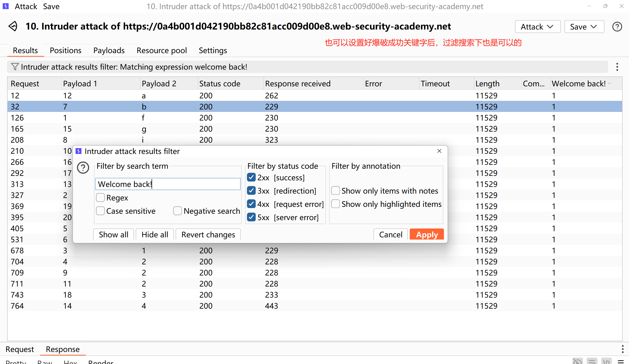Open help via the top-right question mark
The height and width of the screenshot is (364, 629).
click(x=617, y=27)
